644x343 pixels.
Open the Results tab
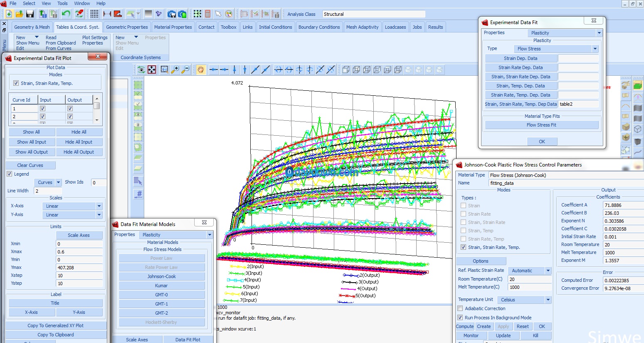click(x=435, y=27)
